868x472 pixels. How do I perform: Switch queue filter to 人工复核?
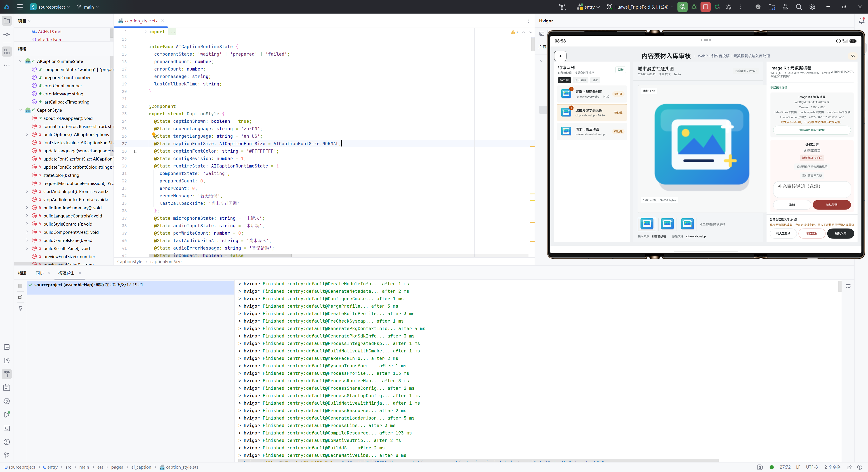580,80
